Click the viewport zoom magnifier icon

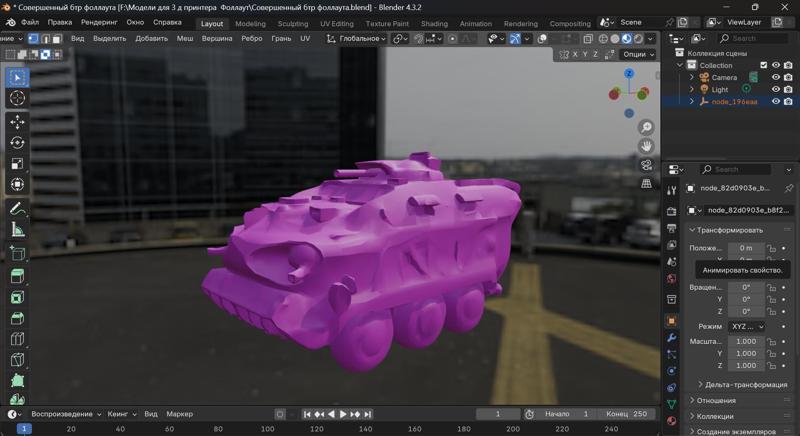[x=646, y=127]
